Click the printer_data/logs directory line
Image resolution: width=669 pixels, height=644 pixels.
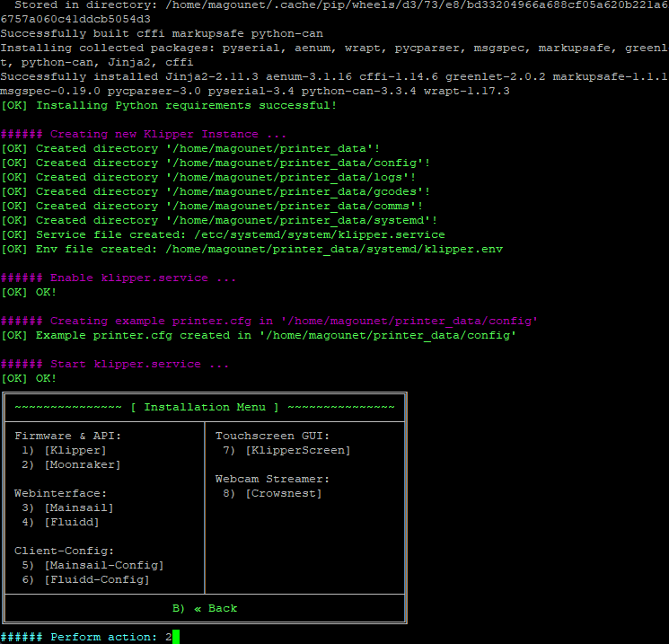(x=207, y=177)
